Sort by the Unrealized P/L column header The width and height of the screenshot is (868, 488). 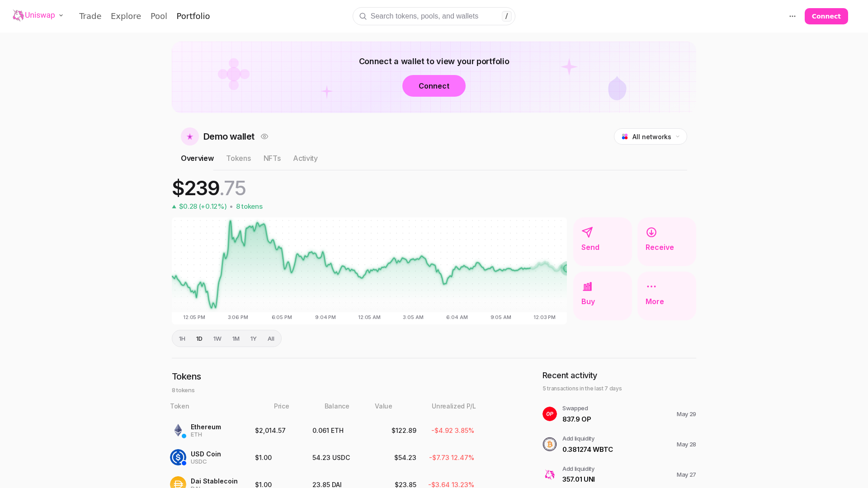tap(453, 406)
